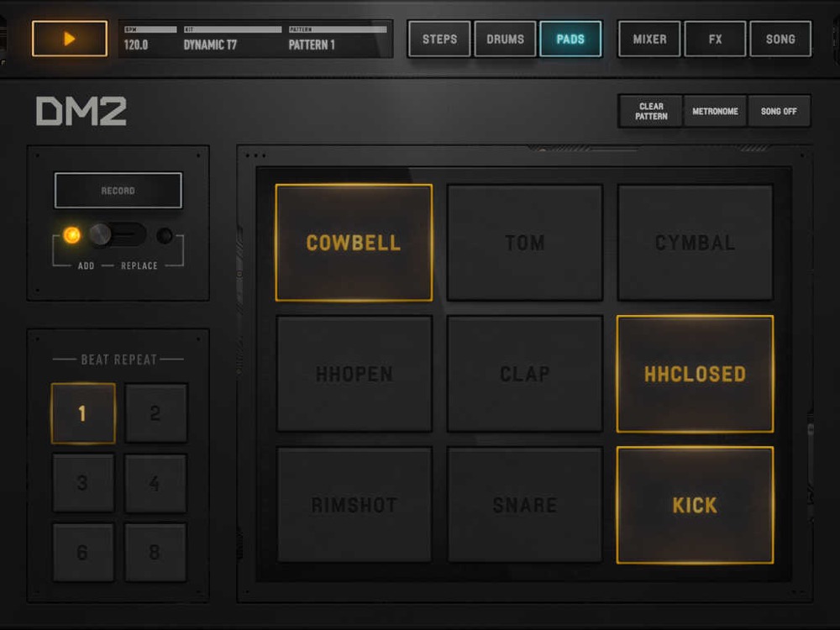Open the STEPS view
Viewport: 840px width, 630px height.
click(x=438, y=38)
